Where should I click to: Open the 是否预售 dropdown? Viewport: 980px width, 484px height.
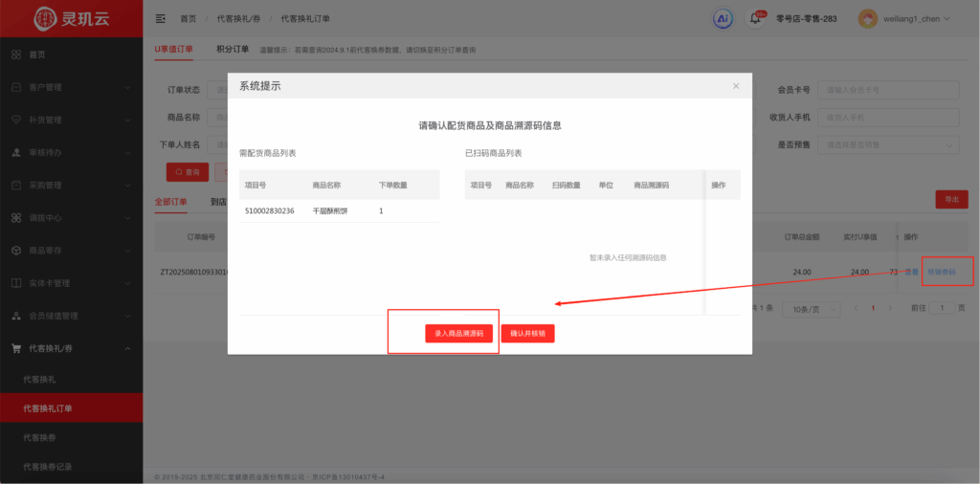click(890, 144)
